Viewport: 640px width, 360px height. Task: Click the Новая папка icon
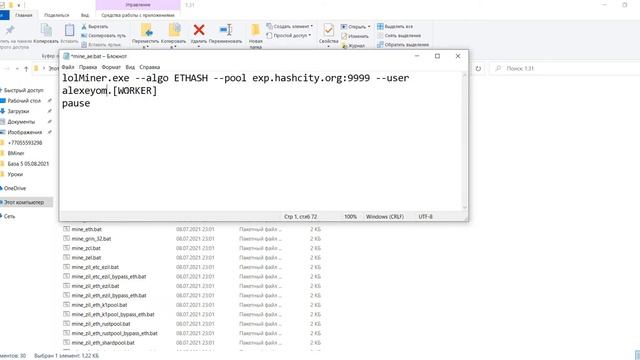256,30
